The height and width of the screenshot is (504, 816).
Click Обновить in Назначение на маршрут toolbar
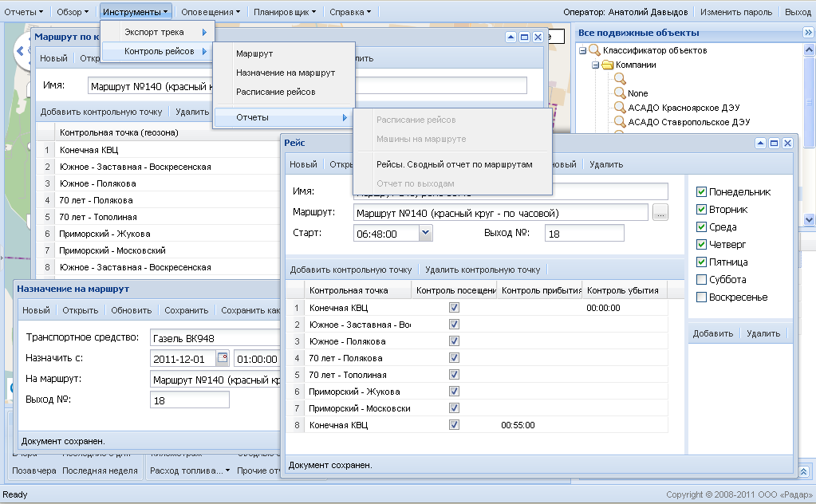pos(131,310)
